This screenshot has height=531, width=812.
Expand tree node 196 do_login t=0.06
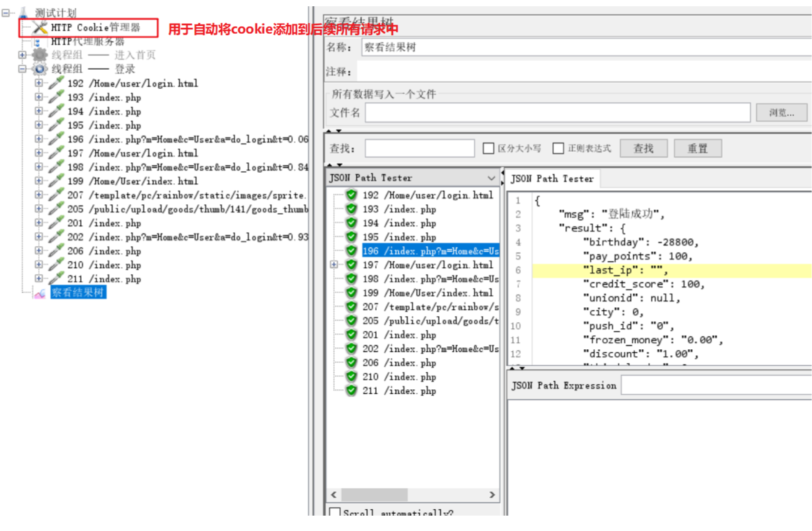pos(38,138)
